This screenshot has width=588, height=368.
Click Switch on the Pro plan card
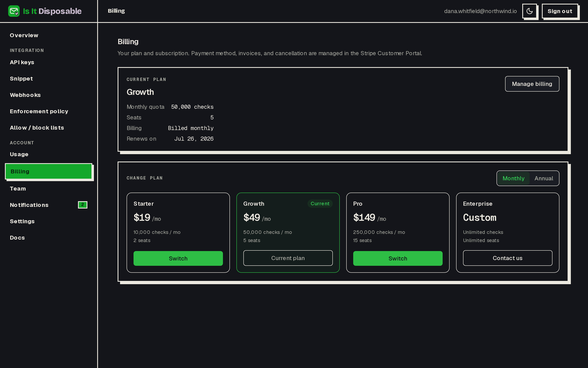[398, 258]
